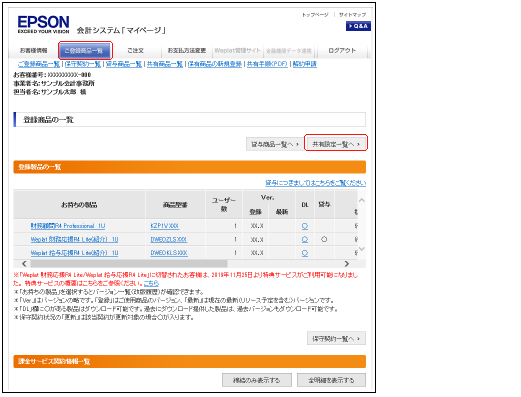Open 保守契約一覧 sub-navigation link
The image size is (521, 397).
pos(83,64)
